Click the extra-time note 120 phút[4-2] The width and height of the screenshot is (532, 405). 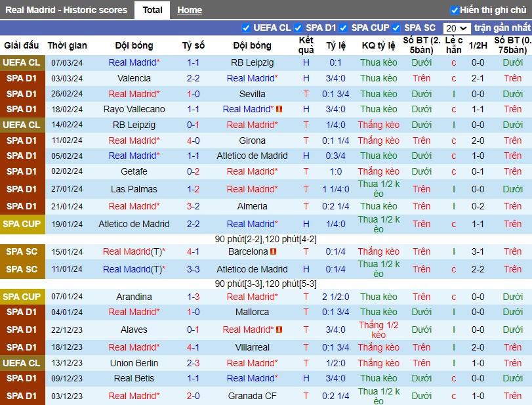[x=291, y=240]
